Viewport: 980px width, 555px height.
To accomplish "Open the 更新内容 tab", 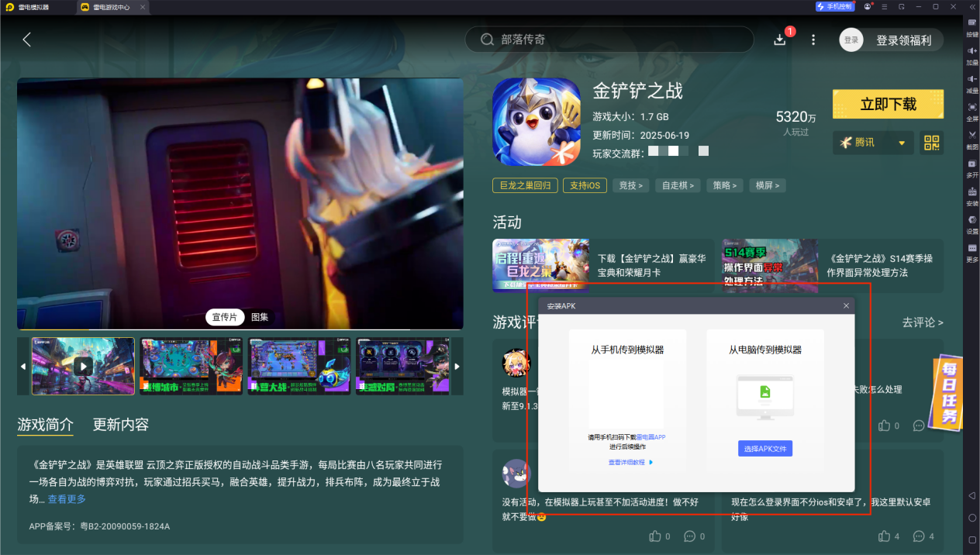I will 121,425.
